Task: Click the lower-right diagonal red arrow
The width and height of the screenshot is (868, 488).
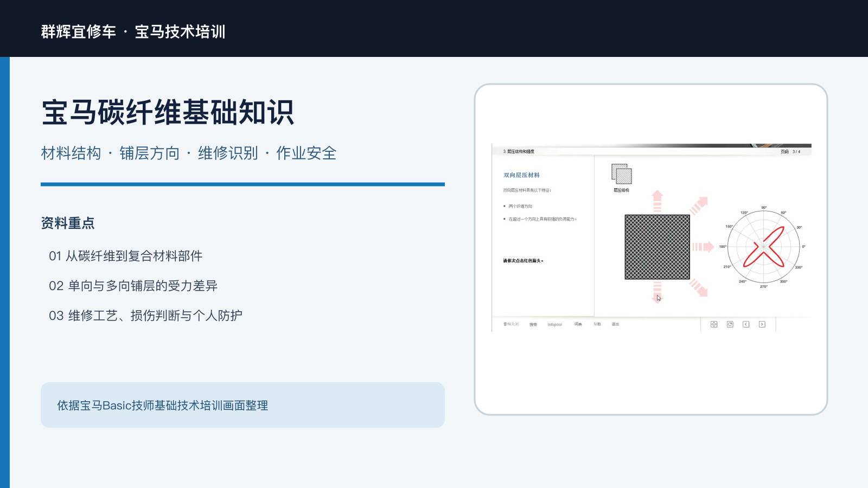Action: [x=699, y=287]
